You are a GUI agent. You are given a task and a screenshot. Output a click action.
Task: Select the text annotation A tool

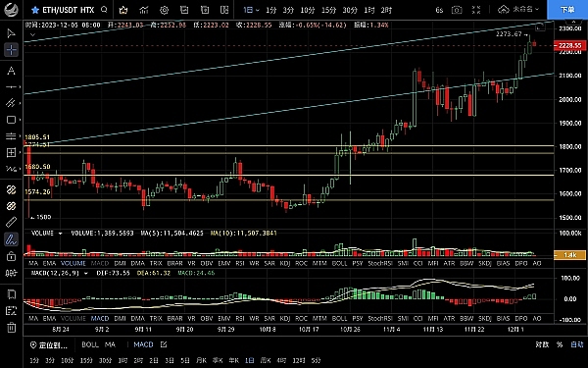pos(11,71)
